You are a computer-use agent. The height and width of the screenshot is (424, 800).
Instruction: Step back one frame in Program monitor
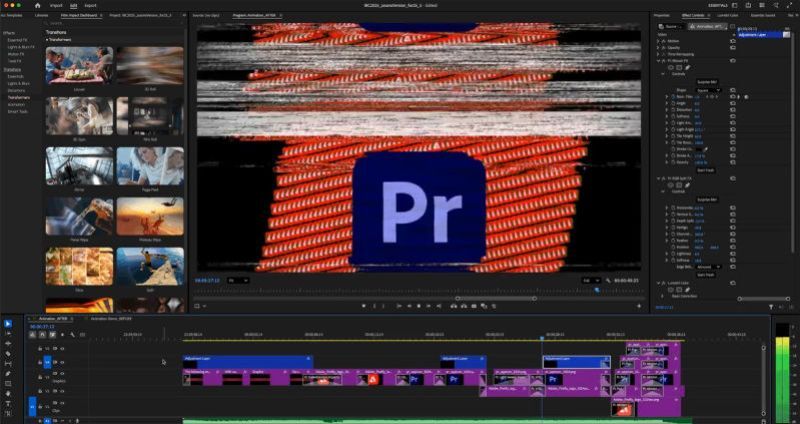[409, 306]
